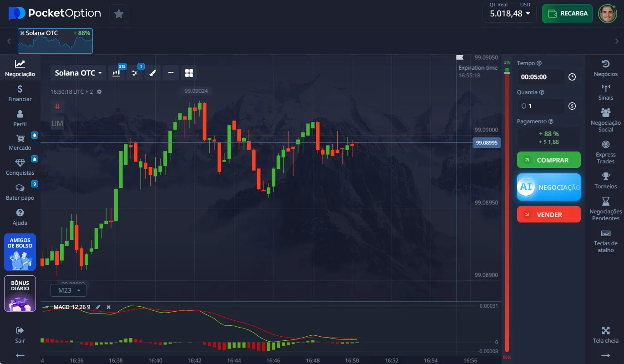Remove the MACD indicator
The image size is (624, 364).
(108, 307)
